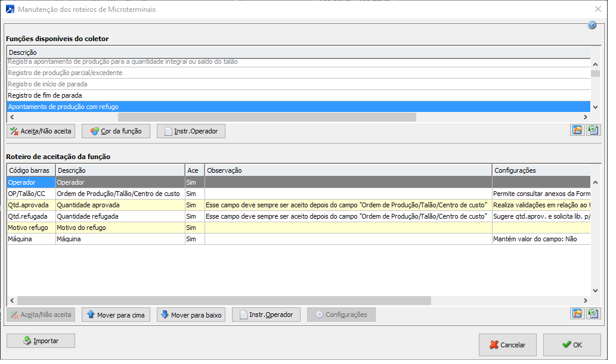The image size is (616, 364).
Task: Click the Importar button
Action: tap(41, 341)
